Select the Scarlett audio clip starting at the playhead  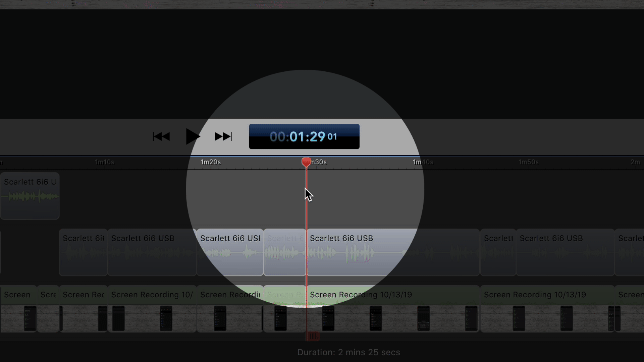[x=392, y=252]
